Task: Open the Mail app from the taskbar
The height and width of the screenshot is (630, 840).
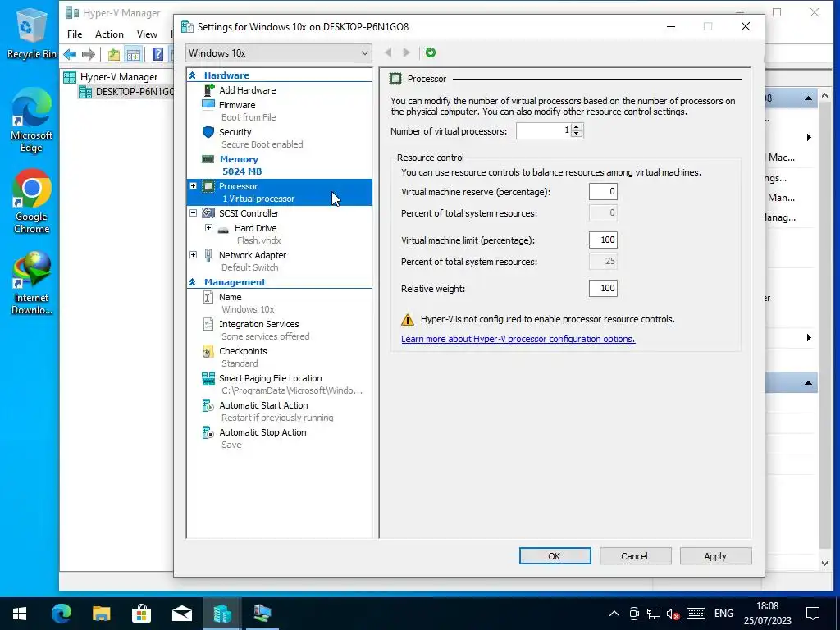Action: coord(181,613)
